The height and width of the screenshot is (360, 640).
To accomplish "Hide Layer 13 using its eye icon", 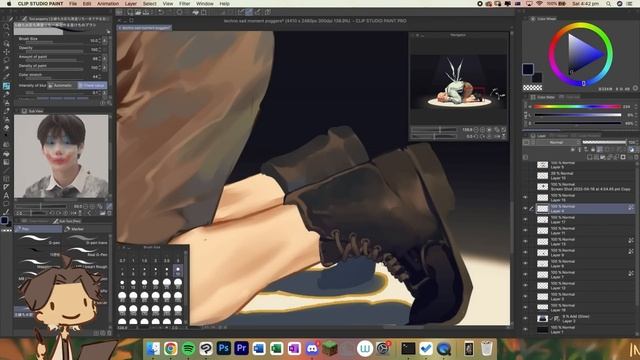I will pyautogui.click(x=525, y=242).
